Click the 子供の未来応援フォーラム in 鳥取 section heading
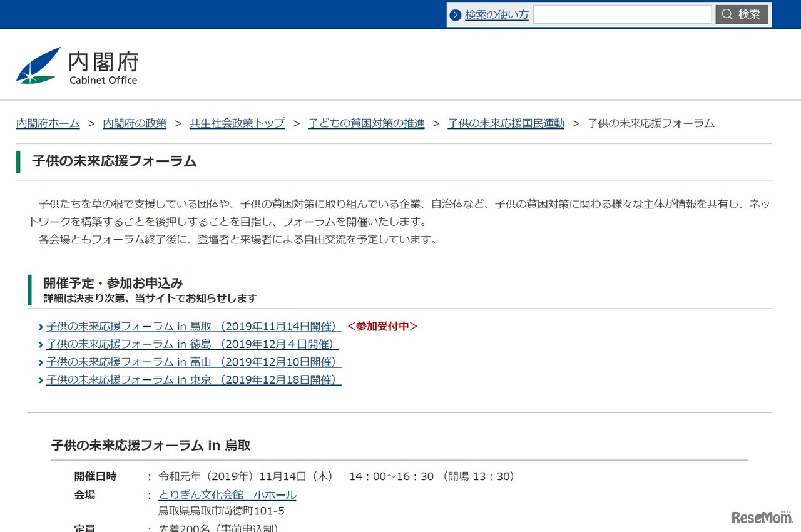801x532 pixels. pyautogui.click(x=151, y=446)
